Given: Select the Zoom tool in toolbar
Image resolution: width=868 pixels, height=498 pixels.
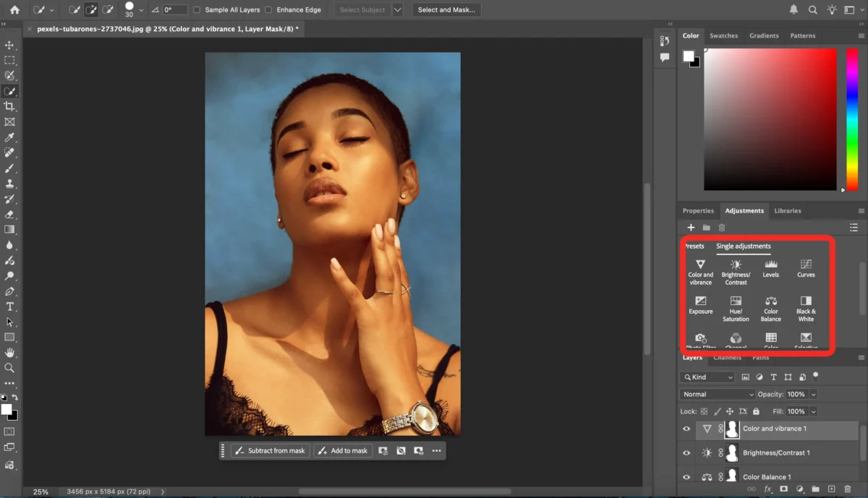Looking at the screenshot, I should point(10,368).
